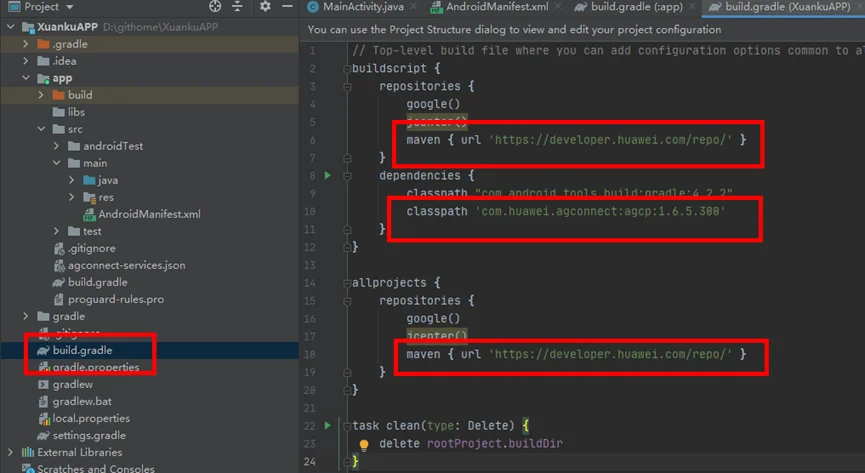Switch to MainActivity.java tab
Screen dimensions: 865x473
pyautogui.click(x=363, y=7)
